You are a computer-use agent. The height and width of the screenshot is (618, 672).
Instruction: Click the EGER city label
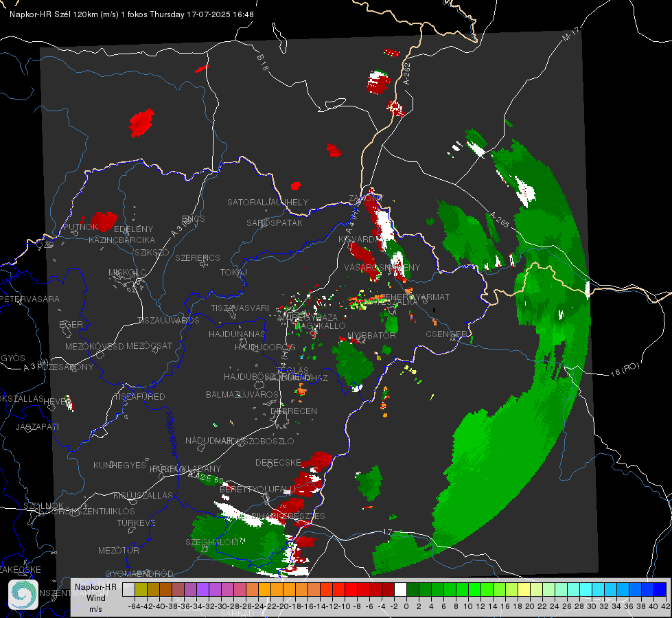tap(71, 325)
